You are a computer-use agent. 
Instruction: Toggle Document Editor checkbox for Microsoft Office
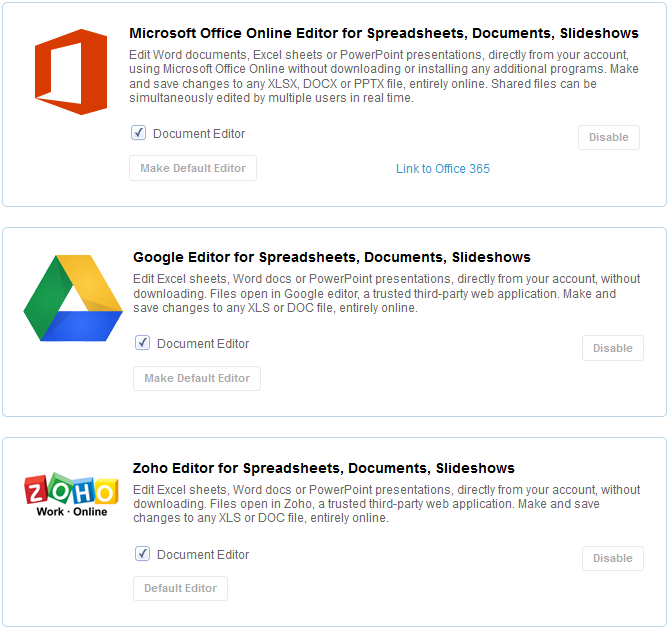[138, 133]
